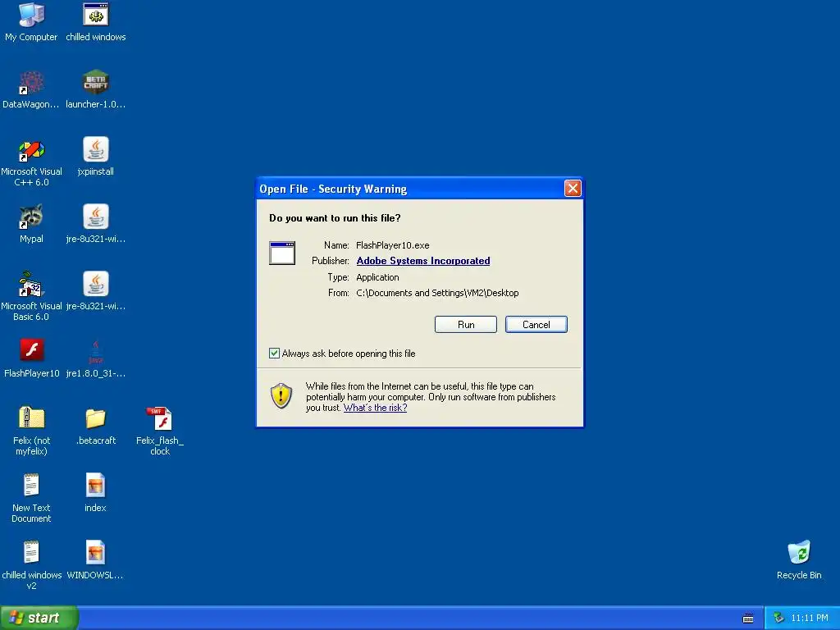Click the application icon in Security Warning dialog
This screenshot has height=630, width=840.
click(282, 253)
